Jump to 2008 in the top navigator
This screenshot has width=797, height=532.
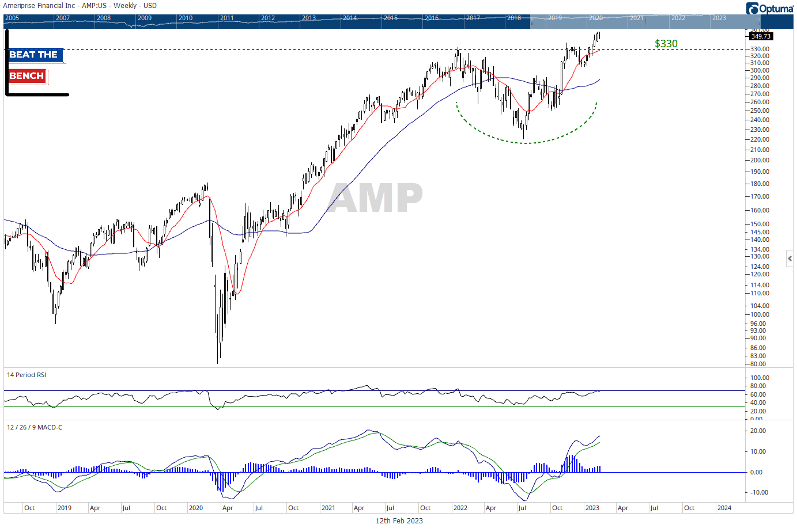pos(104,18)
